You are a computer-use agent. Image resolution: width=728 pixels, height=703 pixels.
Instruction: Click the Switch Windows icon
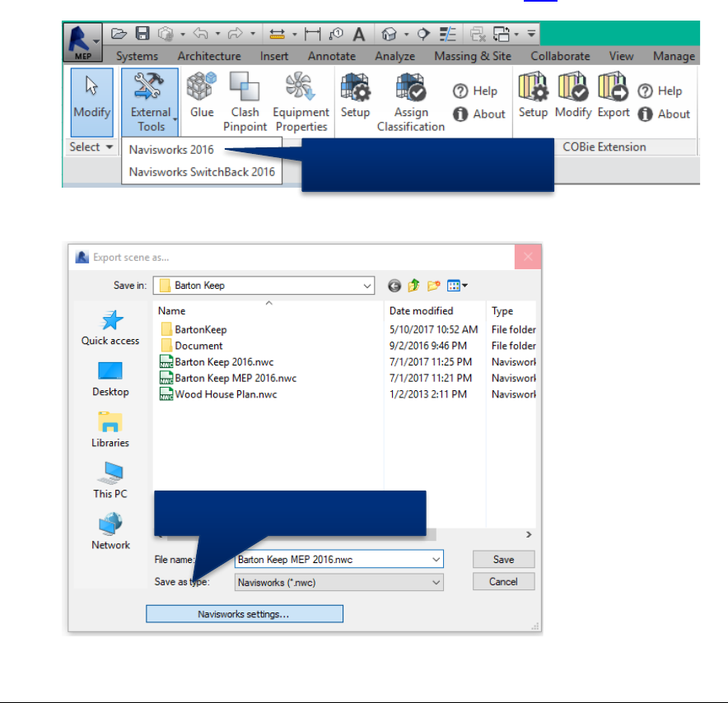click(x=502, y=34)
